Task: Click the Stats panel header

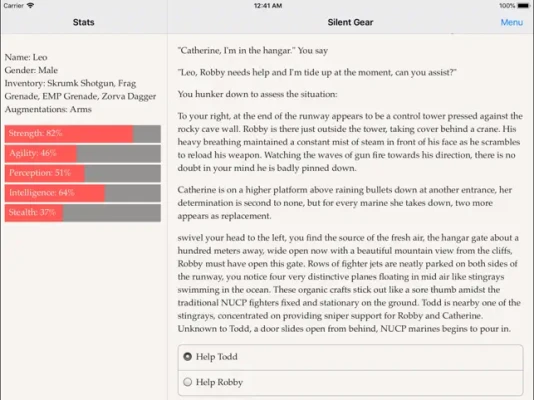Action: [83, 22]
